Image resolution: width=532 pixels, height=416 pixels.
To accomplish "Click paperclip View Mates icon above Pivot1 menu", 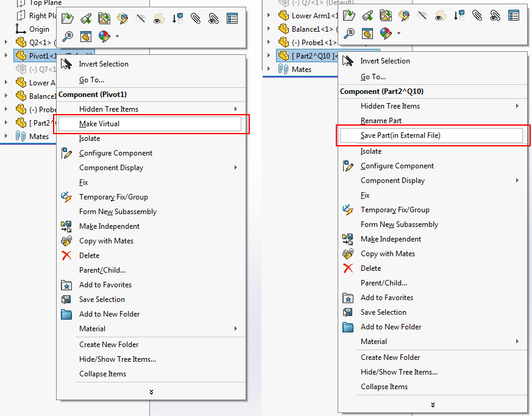I will tap(196, 18).
